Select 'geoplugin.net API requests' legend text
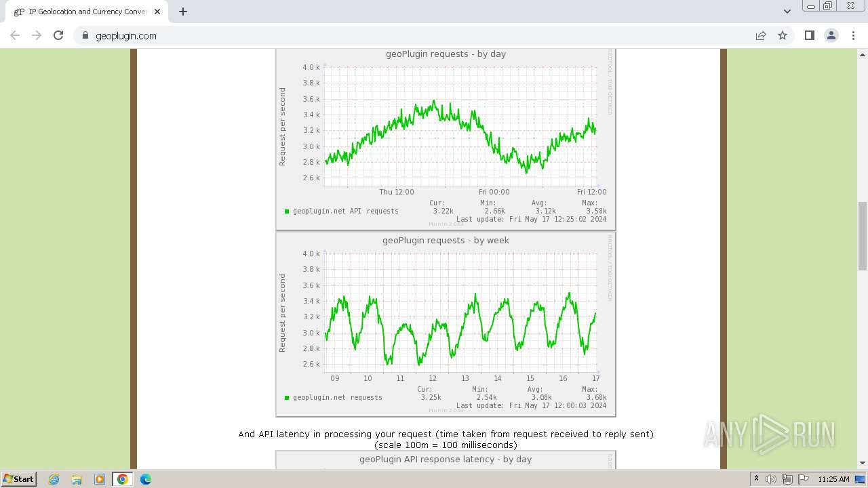868x488 pixels. [346, 211]
